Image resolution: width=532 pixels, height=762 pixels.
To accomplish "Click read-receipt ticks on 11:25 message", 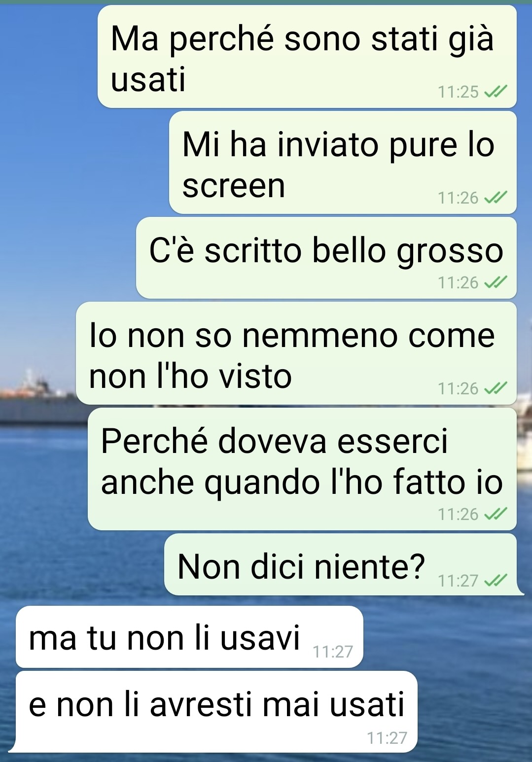I will pyautogui.click(x=496, y=92).
